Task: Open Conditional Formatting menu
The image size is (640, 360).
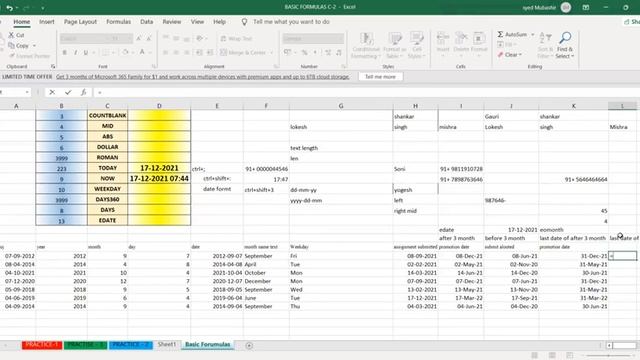Action: point(366,46)
